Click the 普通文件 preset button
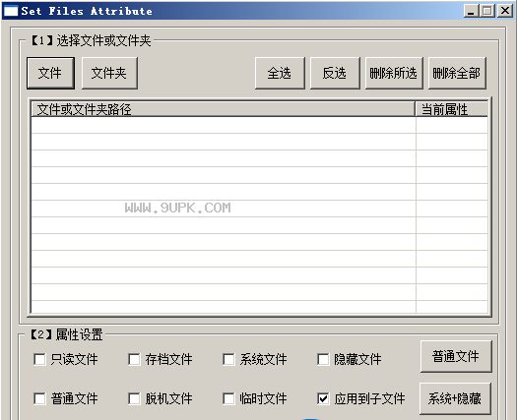 pyautogui.click(x=456, y=356)
